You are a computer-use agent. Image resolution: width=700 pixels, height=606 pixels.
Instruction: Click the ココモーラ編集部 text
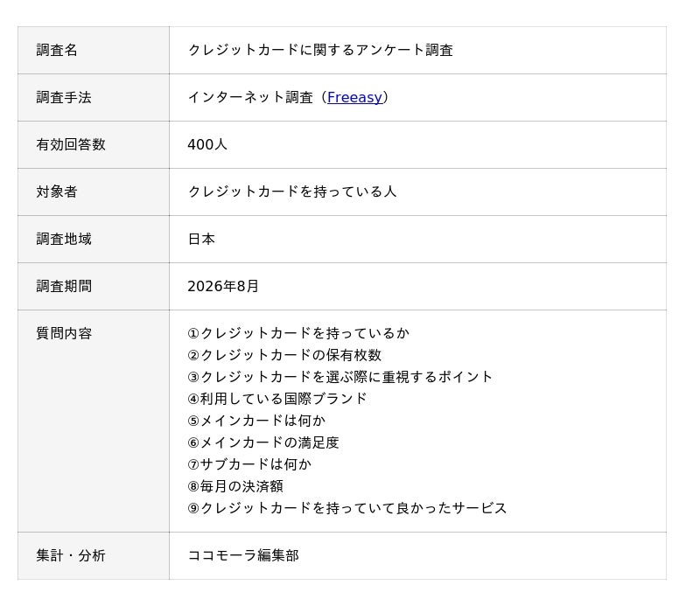pyautogui.click(x=243, y=556)
